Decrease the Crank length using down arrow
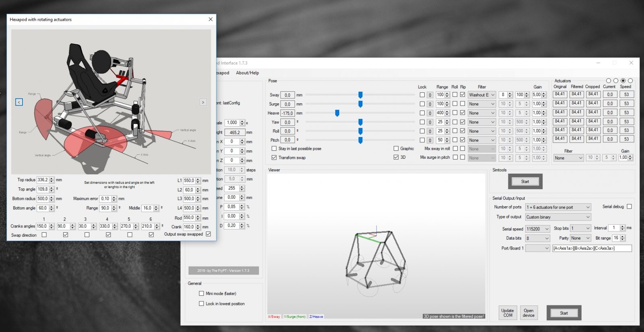This screenshot has height=332, width=644. 198,229
